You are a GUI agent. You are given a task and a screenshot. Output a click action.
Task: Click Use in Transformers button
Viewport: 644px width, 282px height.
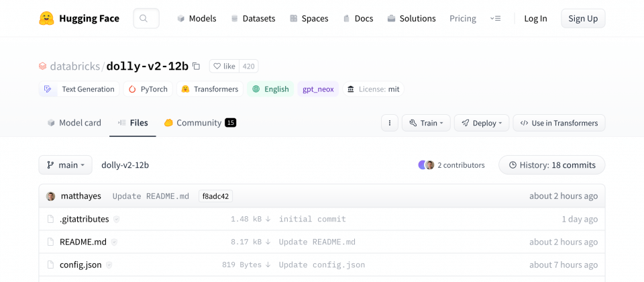[559, 123]
